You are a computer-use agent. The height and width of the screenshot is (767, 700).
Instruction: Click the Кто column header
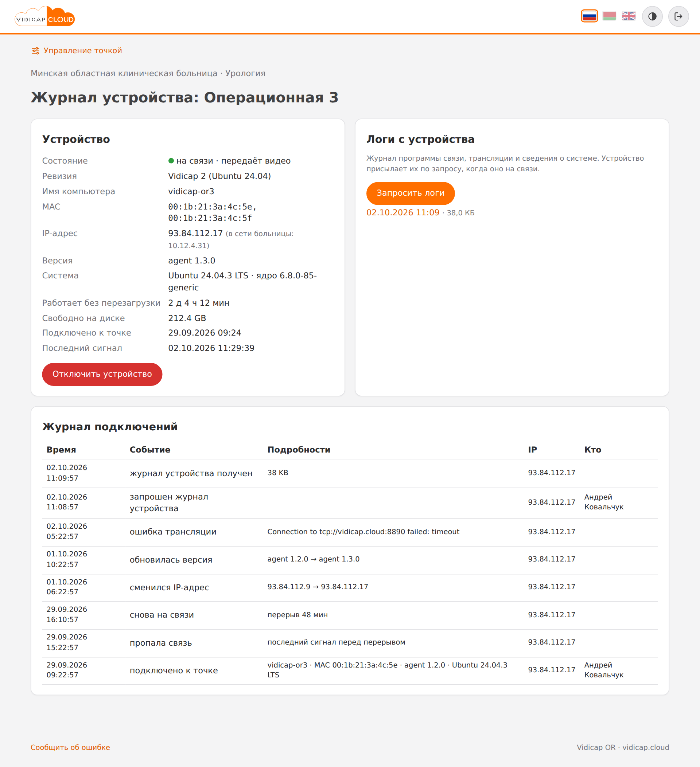(593, 450)
